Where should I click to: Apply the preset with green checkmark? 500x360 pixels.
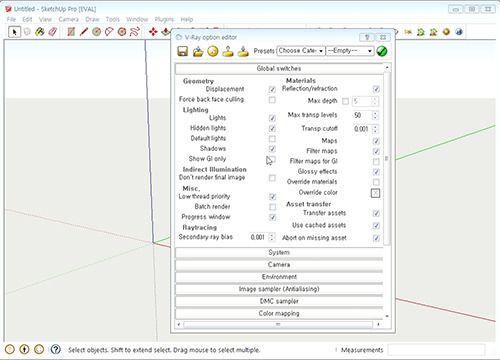(382, 51)
